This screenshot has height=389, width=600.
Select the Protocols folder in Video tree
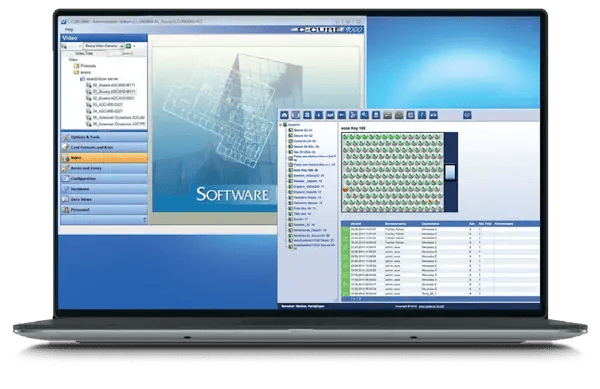click(x=85, y=66)
